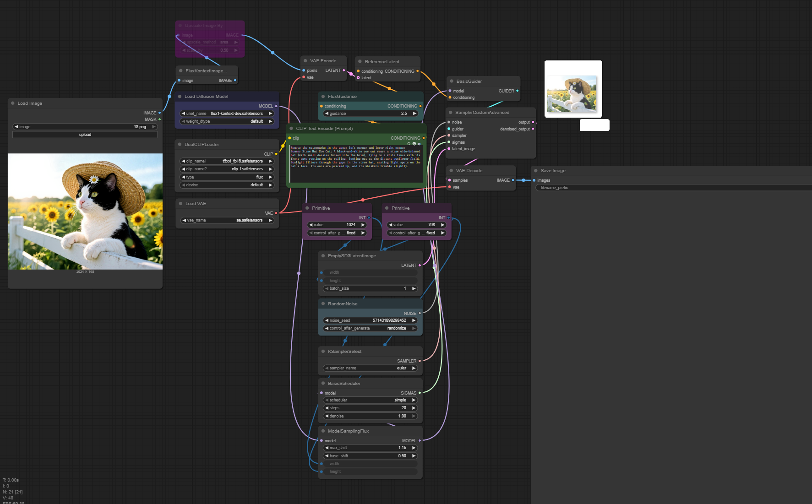Click the prompt text box in CLIP Text Encode
Viewport: 812px width, 504px height.
click(355, 164)
